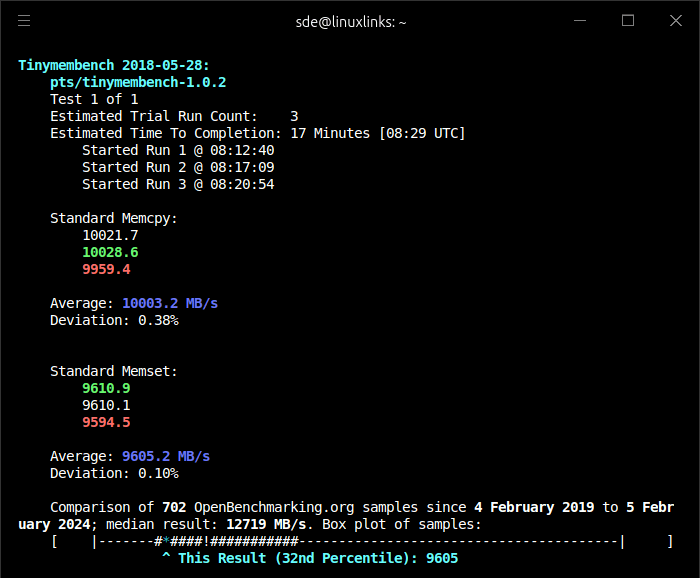The image size is (700, 578).
Task: Click the Started Run 1 @ 08:12:40 line
Action: [178, 150]
